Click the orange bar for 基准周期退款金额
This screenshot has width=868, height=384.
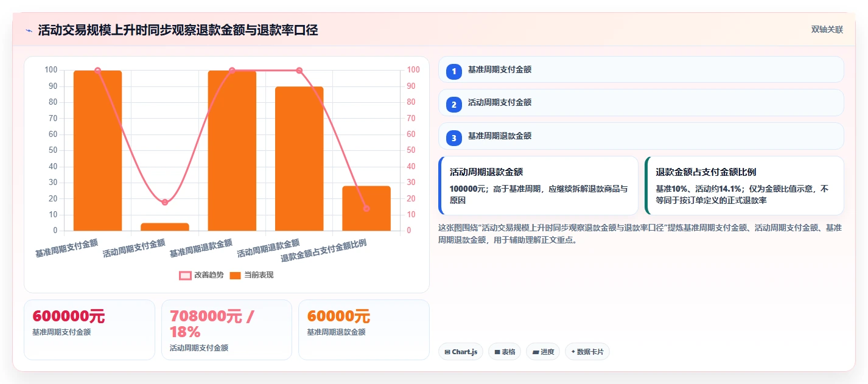[232, 151]
